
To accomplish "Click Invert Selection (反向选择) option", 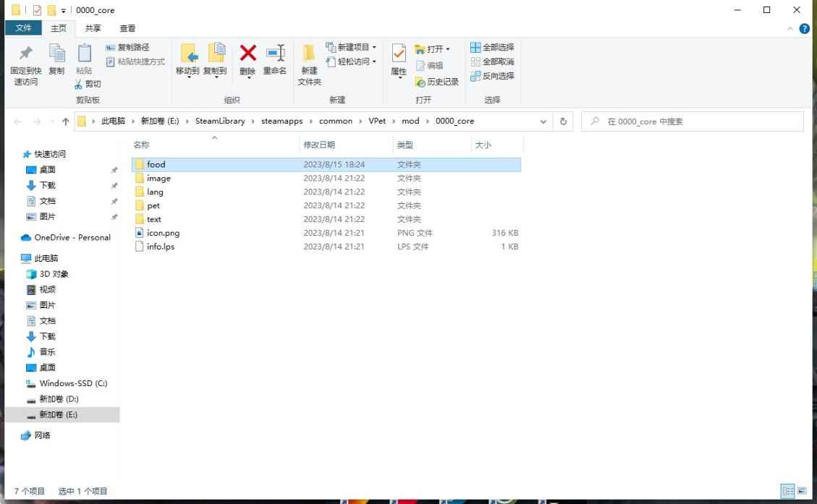I will 492,76.
